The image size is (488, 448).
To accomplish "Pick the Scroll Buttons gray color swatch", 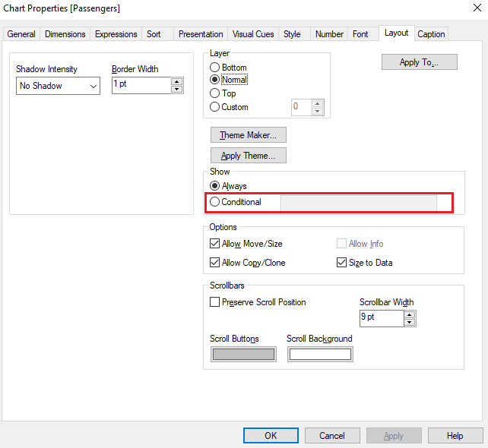I will (243, 355).
